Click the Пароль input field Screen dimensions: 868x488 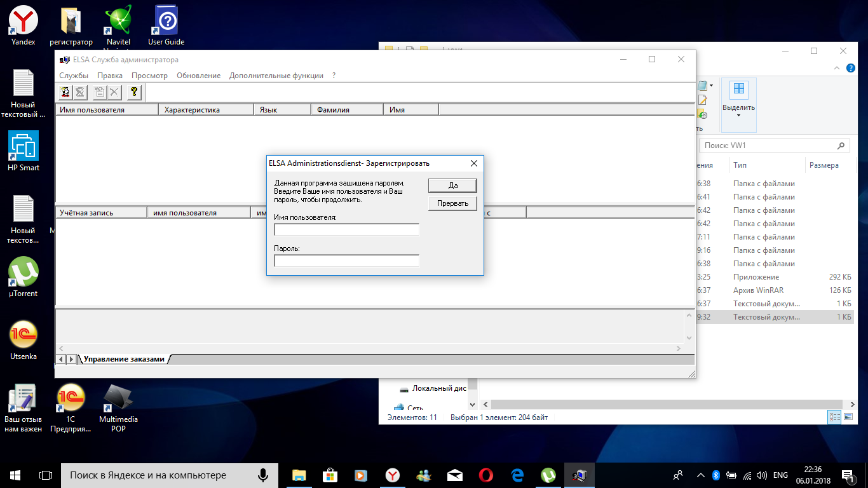346,261
